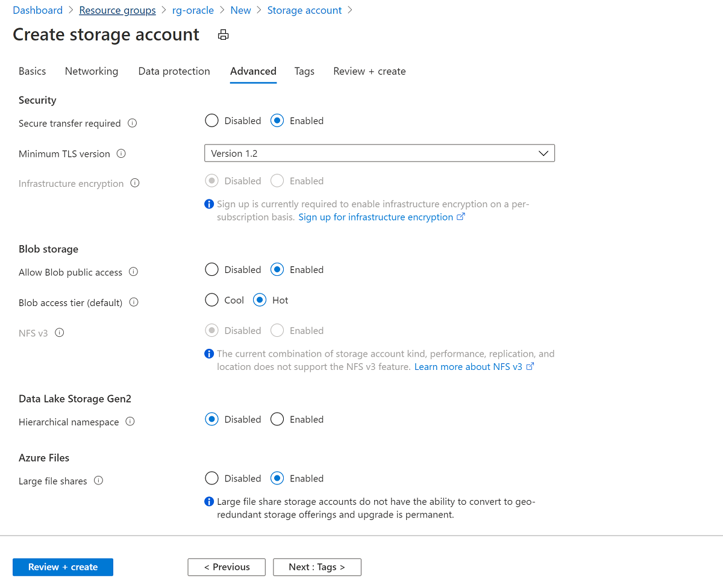Click the Minimum TLS version info icon

tap(121, 154)
